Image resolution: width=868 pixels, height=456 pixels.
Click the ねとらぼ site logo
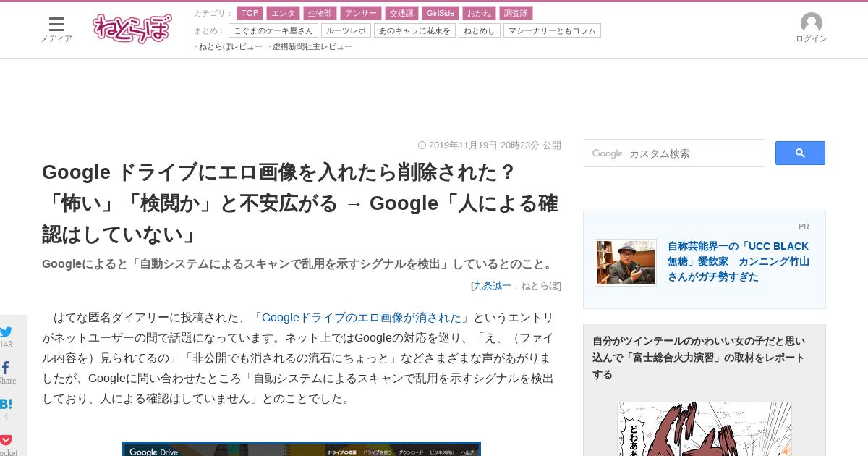pyautogui.click(x=132, y=28)
